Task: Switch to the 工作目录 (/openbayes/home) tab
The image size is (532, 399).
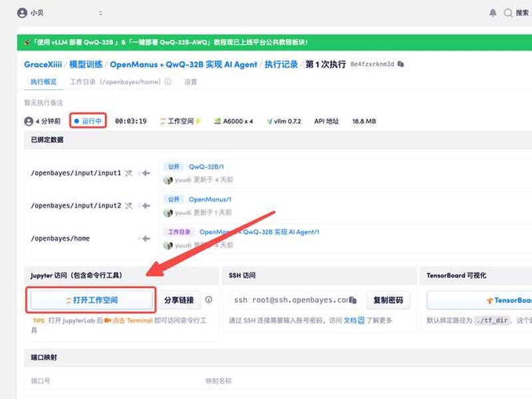Action: click(x=115, y=82)
